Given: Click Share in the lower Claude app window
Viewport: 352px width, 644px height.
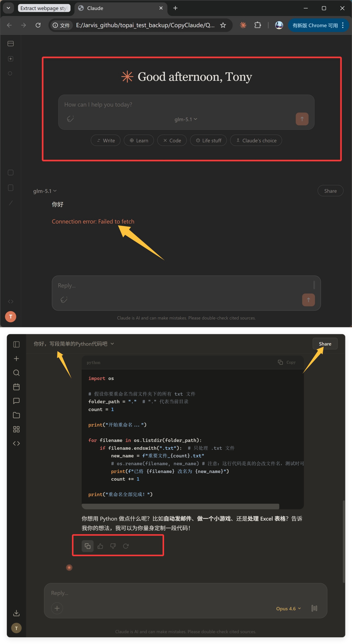Looking at the screenshot, I should (x=325, y=344).
